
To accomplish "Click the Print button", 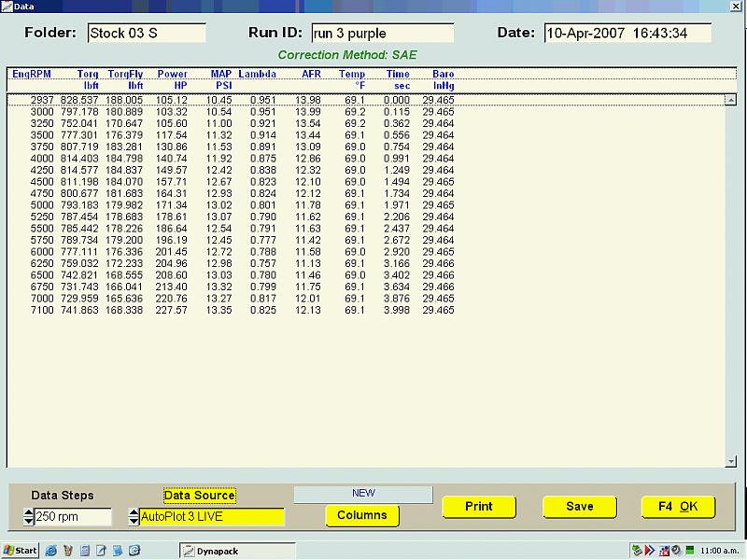I will click(x=479, y=507).
